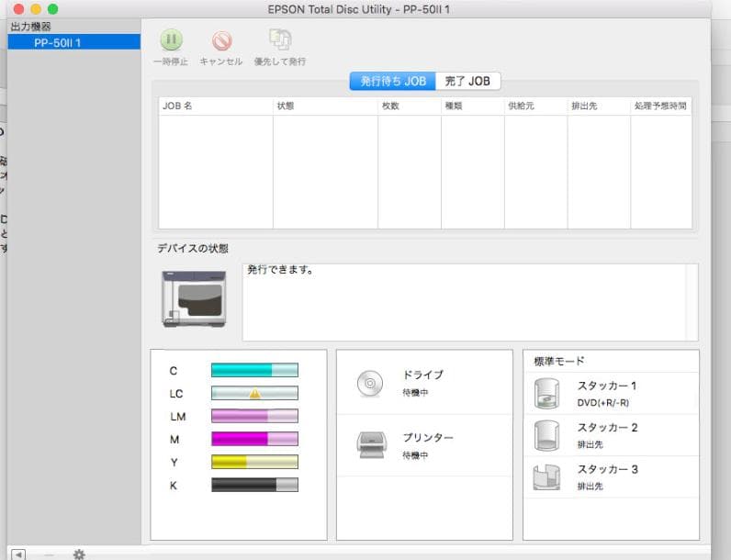Screen dimensions: 731x560
Task: Click the drive (ドライブ) disc icon
Action: [x=370, y=384]
